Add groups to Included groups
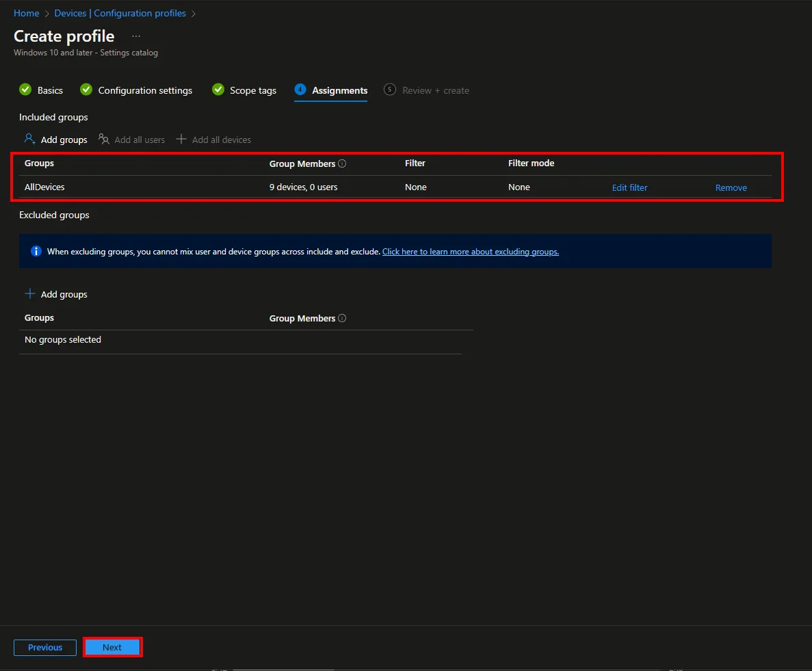Viewport: 812px width, 671px height. tap(64, 140)
